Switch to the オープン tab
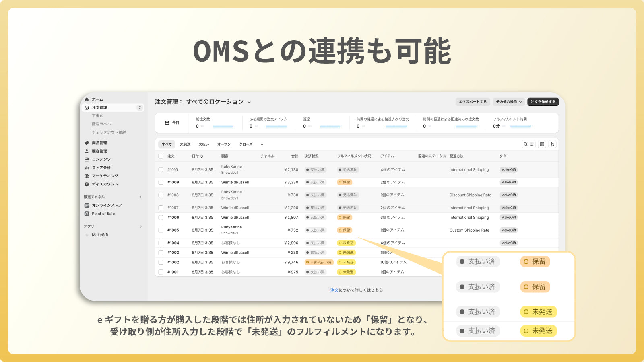 pyautogui.click(x=224, y=144)
